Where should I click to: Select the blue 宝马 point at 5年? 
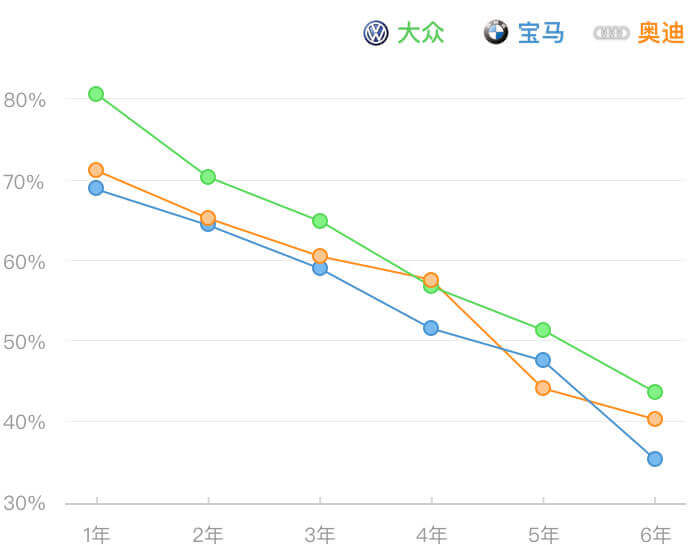(x=543, y=360)
